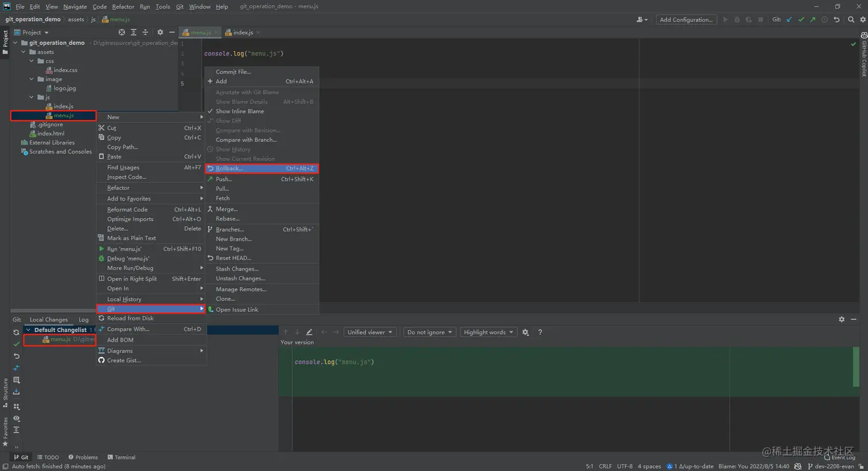The width and height of the screenshot is (868, 471).
Task: Click the Add Configuration button
Action: 687,19
